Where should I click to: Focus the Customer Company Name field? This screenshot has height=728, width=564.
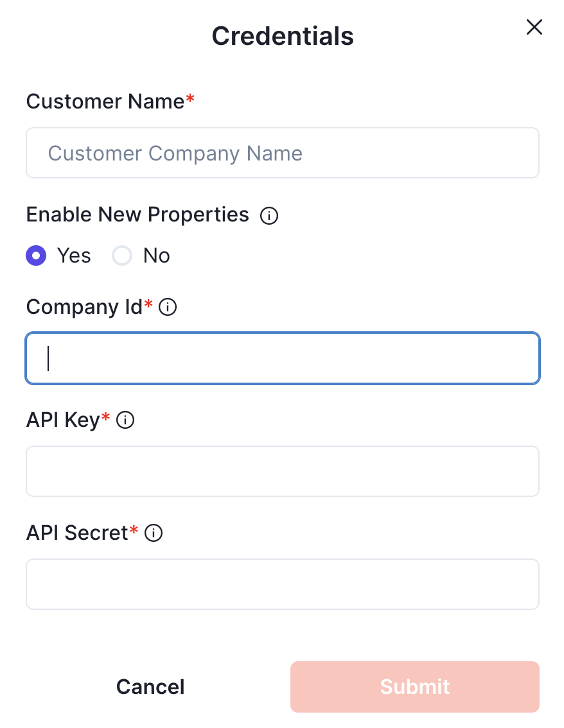[x=283, y=153]
